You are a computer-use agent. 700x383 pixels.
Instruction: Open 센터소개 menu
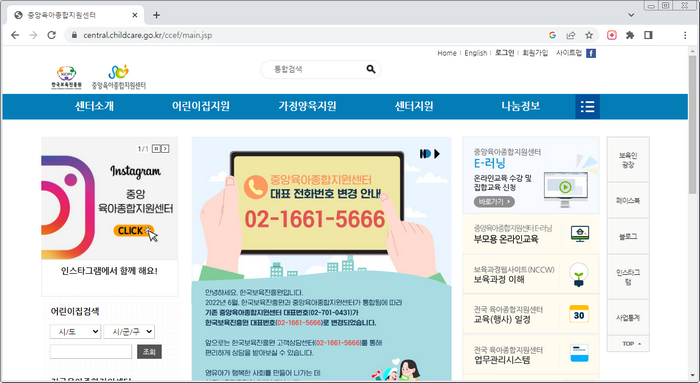coord(94,106)
